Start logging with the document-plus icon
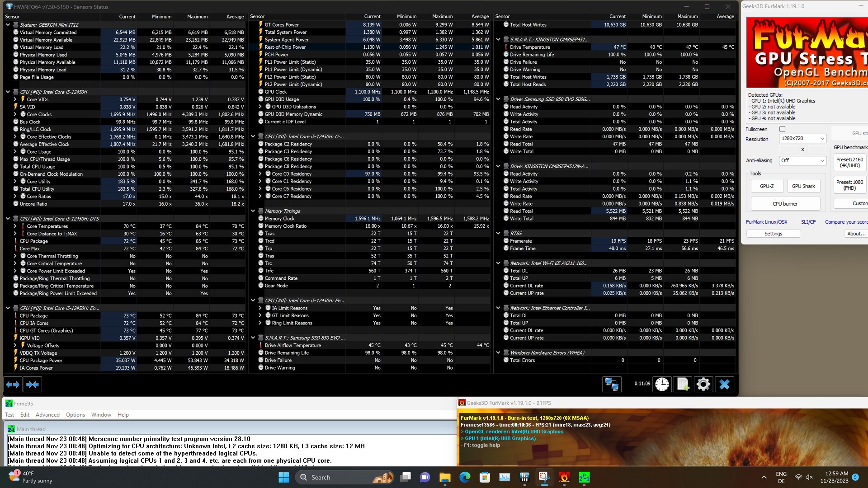 coord(683,384)
